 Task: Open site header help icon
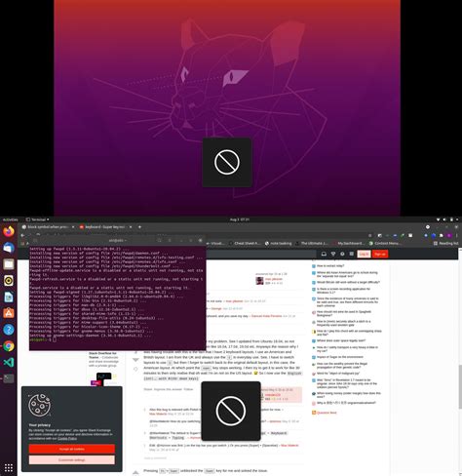tap(342, 254)
